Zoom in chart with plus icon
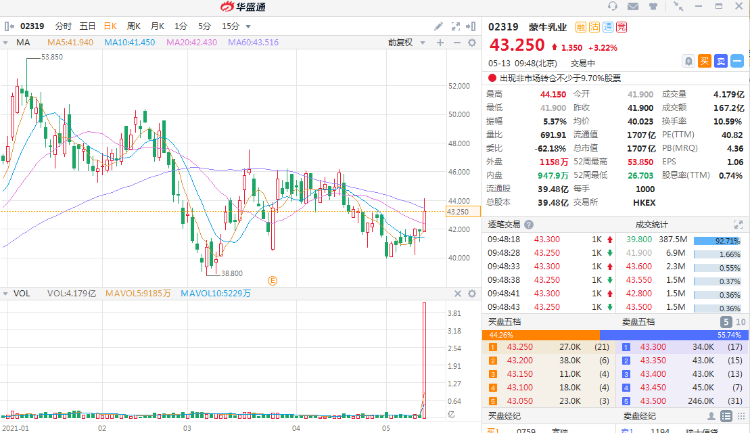Viewport: 750px width, 433px height. 440,43
